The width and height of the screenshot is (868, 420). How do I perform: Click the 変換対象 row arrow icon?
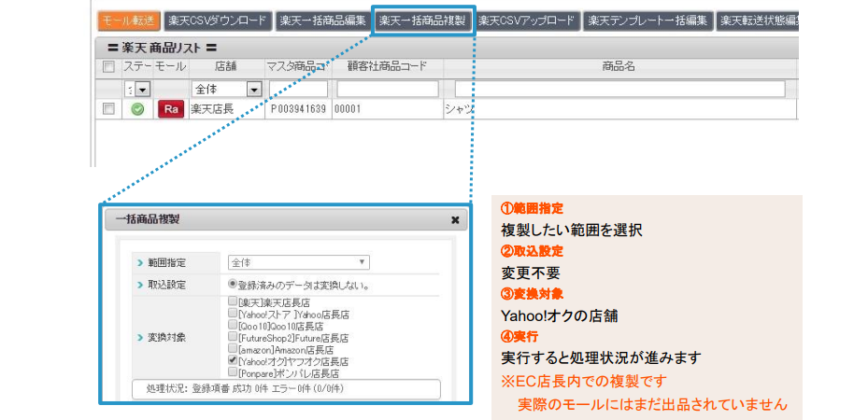(140, 337)
